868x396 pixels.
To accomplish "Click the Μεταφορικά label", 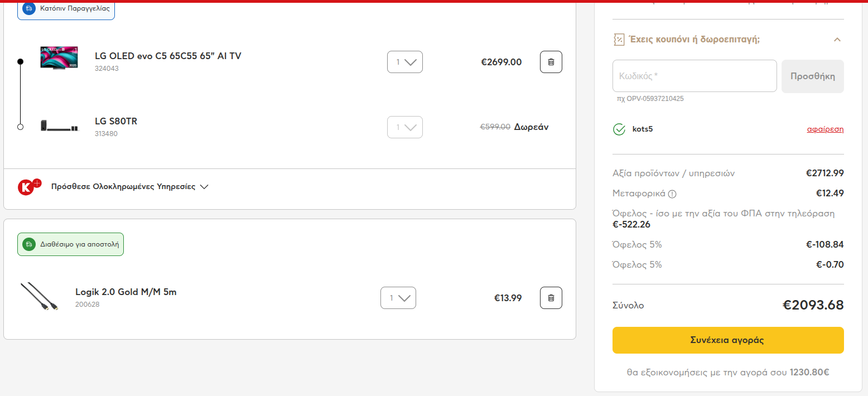I will click(639, 194).
